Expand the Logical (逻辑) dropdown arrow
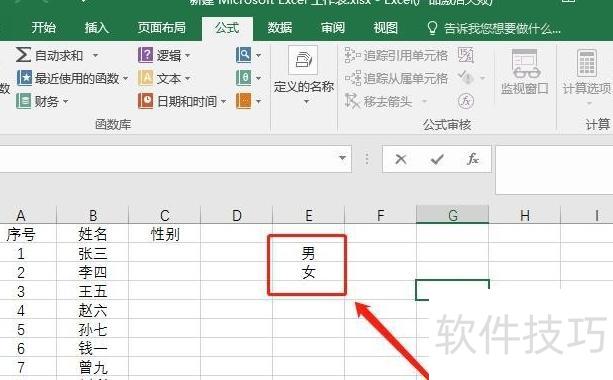Screen dimensions: 613x380 pyautogui.click(x=187, y=56)
